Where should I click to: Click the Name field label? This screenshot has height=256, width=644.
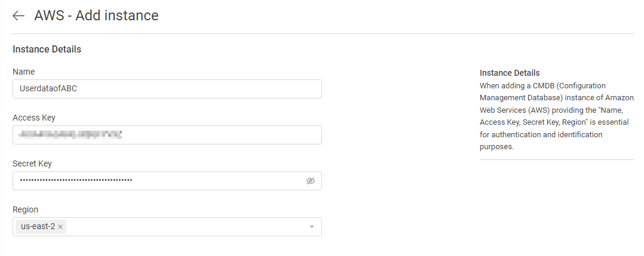coord(24,72)
